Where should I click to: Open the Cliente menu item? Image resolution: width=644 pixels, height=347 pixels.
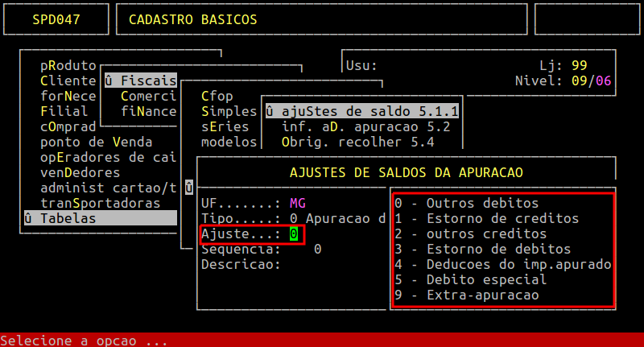68,81
